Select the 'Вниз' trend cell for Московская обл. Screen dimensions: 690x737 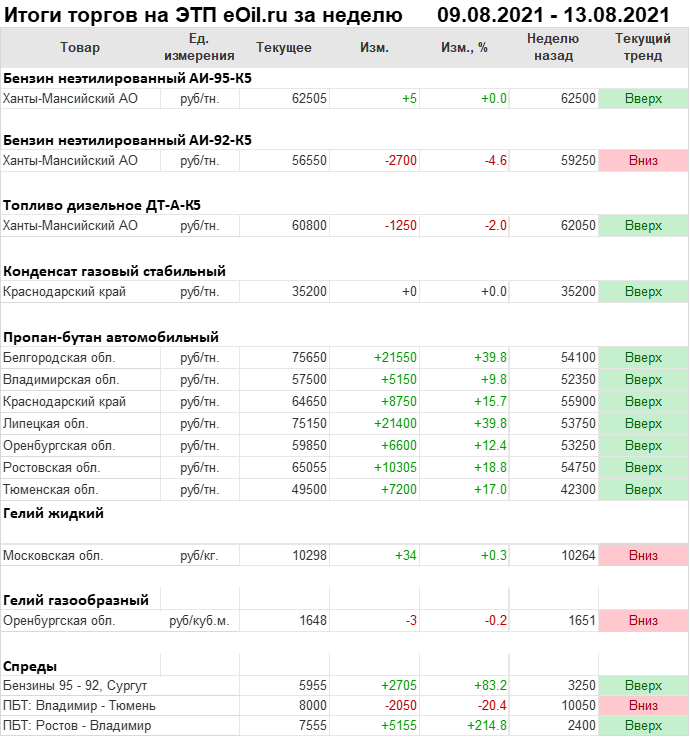coord(643,555)
